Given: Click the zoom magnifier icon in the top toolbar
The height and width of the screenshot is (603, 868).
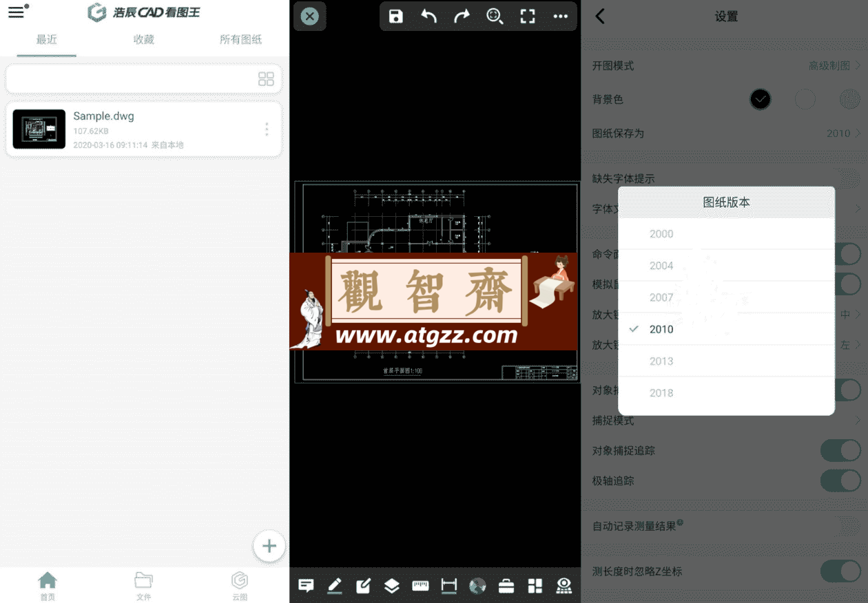Looking at the screenshot, I should [495, 17].
